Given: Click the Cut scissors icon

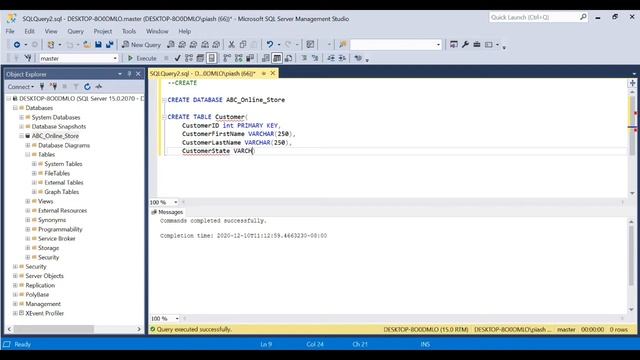Looking at the screenshot, I should pos(231,45).
